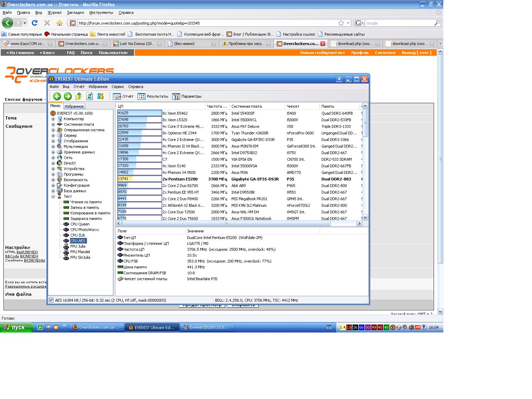Click the EVEREST back arrow toolbar icon
This screenshot has width=532, height=399.
click(x=57, y=96)
